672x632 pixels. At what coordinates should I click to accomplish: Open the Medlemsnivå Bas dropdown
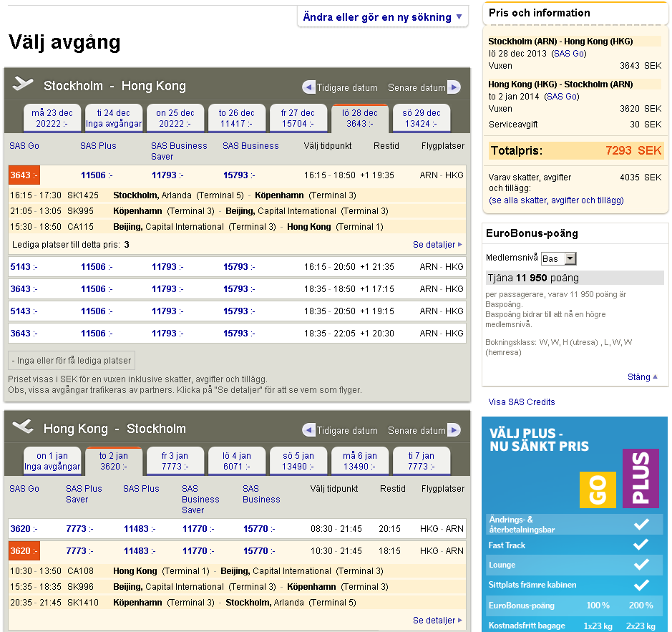(x=559, y=258)
